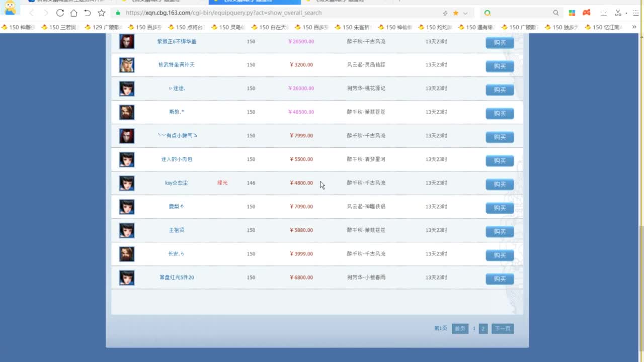Click the star bookmark icon left of URL
644x362 pixels.
coord(101,13)
